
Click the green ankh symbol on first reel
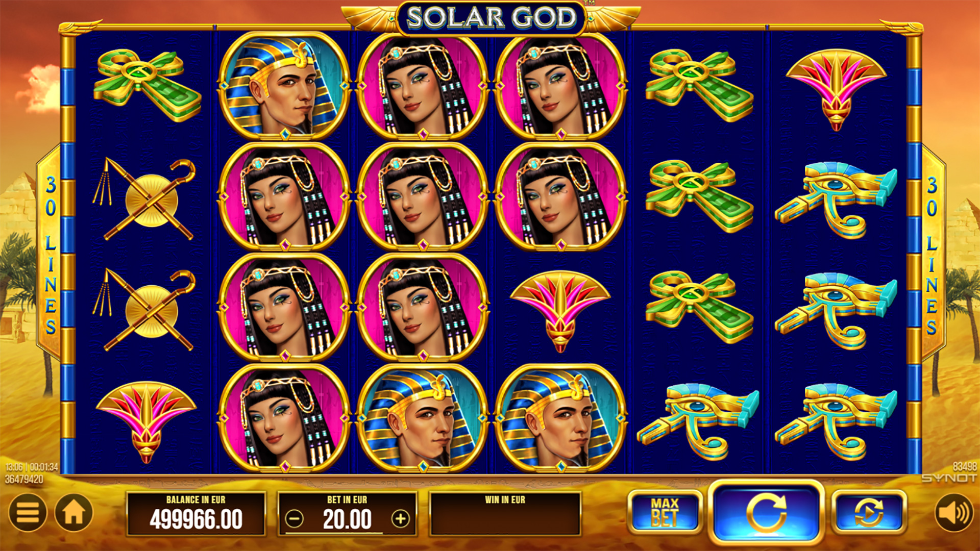point(147,85)
